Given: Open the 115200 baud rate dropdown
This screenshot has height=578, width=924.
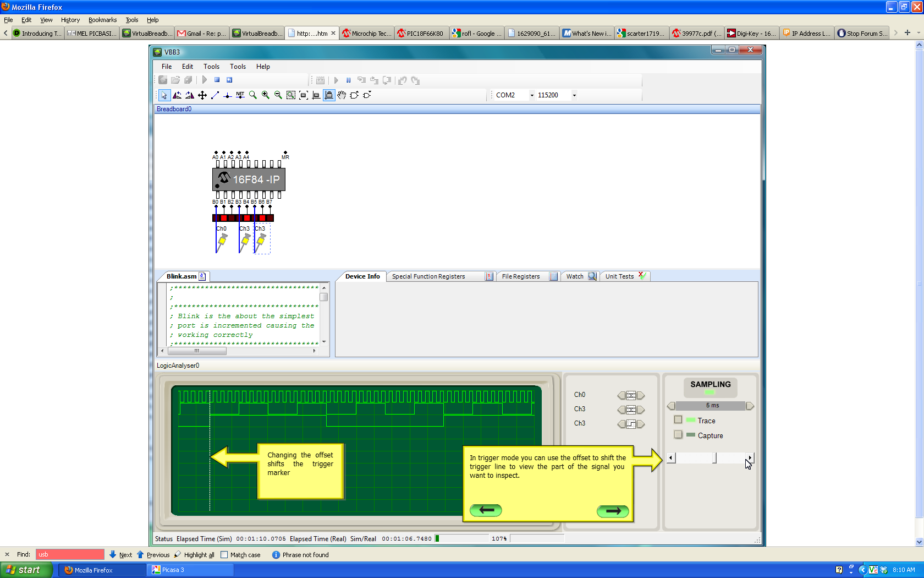Looking at the screenshot, I should [x=574, y=95].
